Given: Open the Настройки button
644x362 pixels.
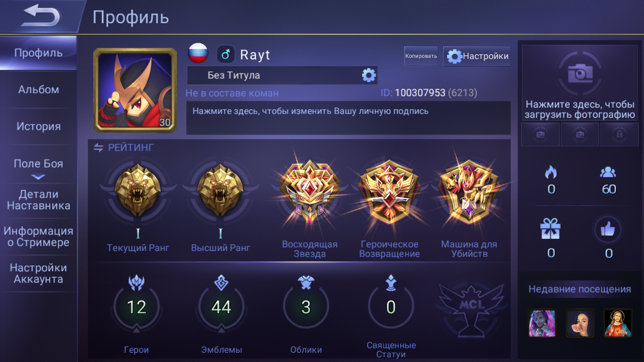Looking at the screenshot, I should pos(477,56).
